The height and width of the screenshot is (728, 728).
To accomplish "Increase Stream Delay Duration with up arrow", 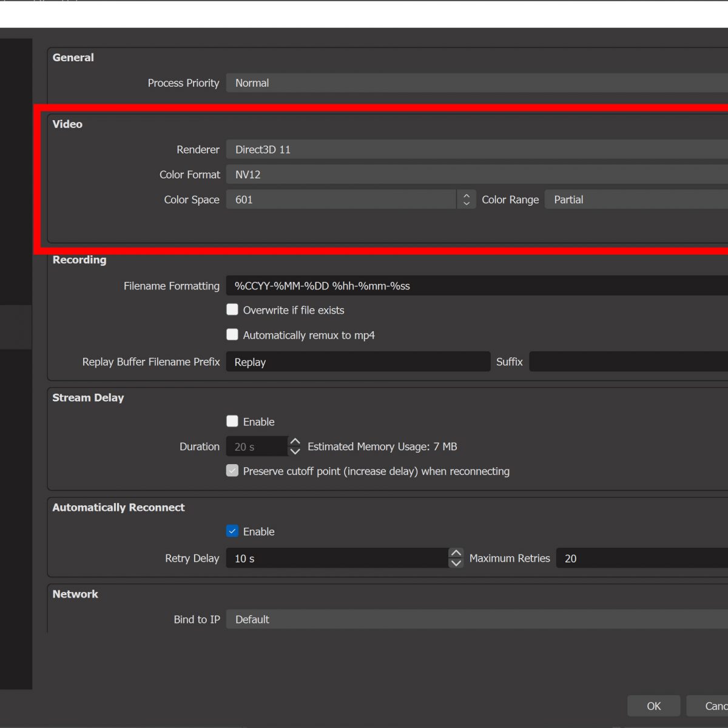I will click(x=295, y=442).
